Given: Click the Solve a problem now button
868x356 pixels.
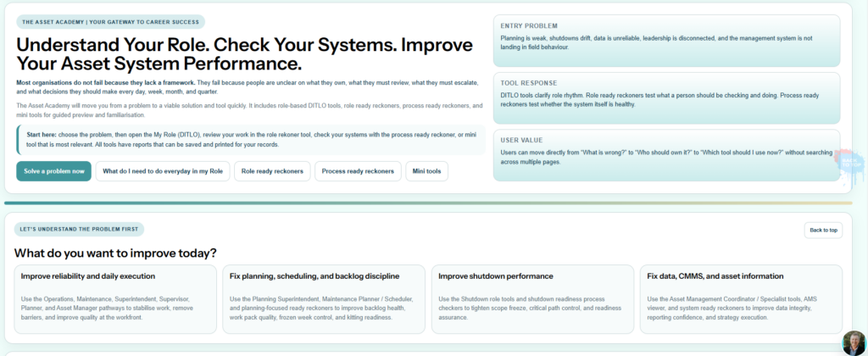Looking at the screenshot, I should (x=53, y=171).
